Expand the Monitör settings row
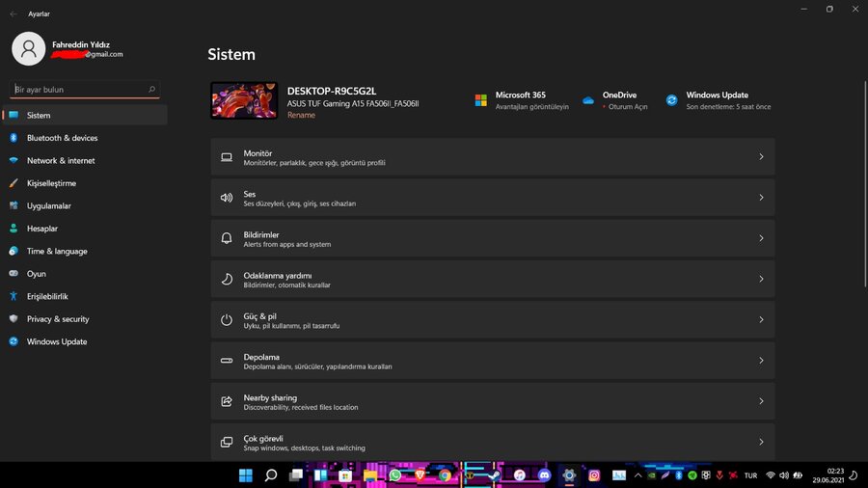 (x=492, y=157)
